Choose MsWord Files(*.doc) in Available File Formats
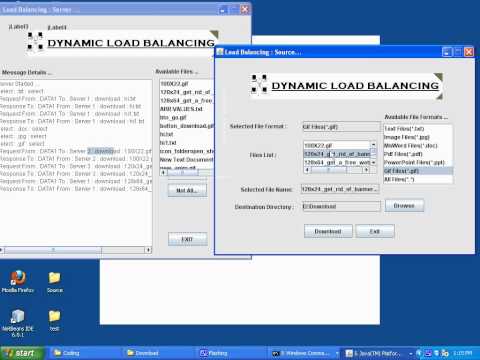The image size is (480, 360). (x=418, y=145)
